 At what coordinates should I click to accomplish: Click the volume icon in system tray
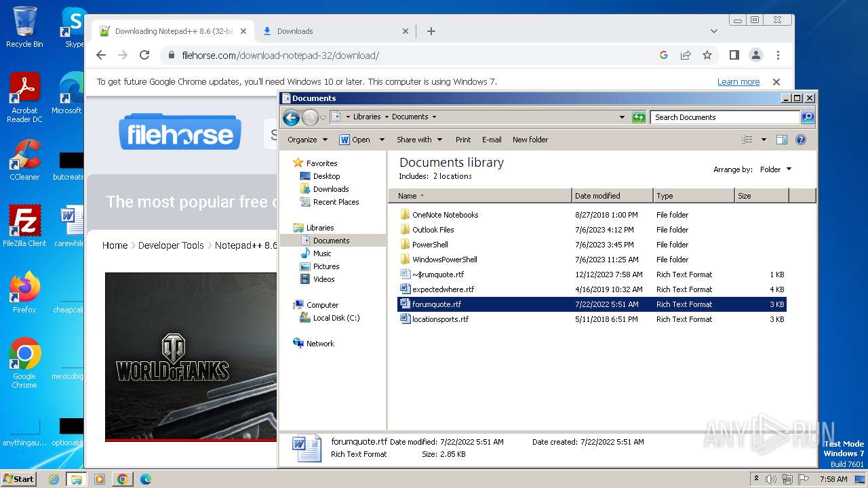click(772, 479)
